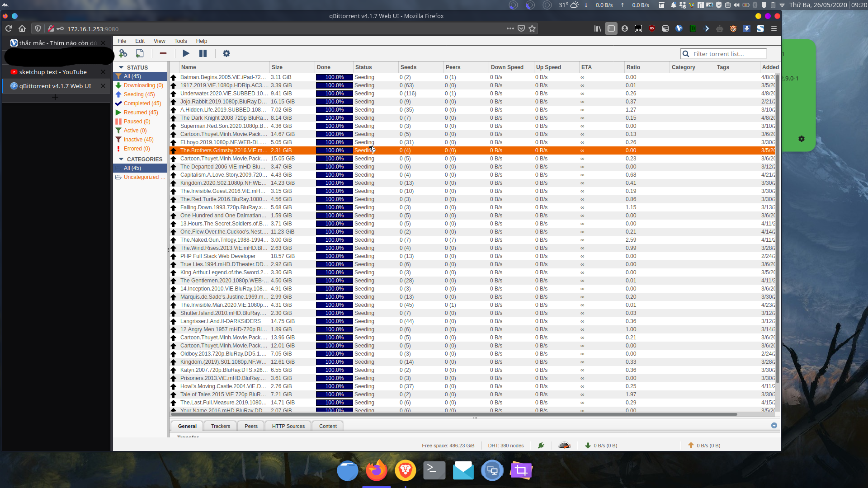868x488 pixels.
Task: Select the Uncategorized category filter
Action: tap(140, 177)
